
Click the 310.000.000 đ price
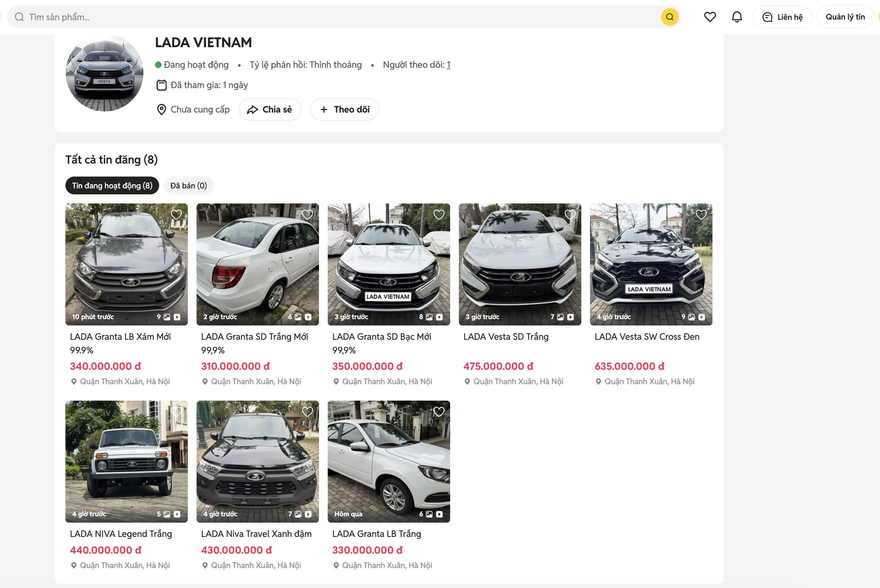point(236,366)
